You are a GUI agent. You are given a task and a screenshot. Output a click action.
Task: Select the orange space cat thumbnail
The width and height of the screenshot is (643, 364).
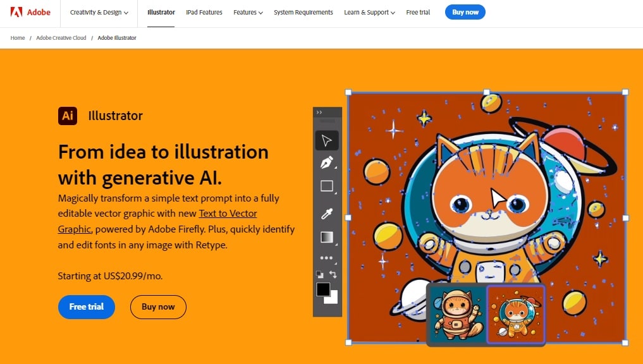click(x=516, y=314)
